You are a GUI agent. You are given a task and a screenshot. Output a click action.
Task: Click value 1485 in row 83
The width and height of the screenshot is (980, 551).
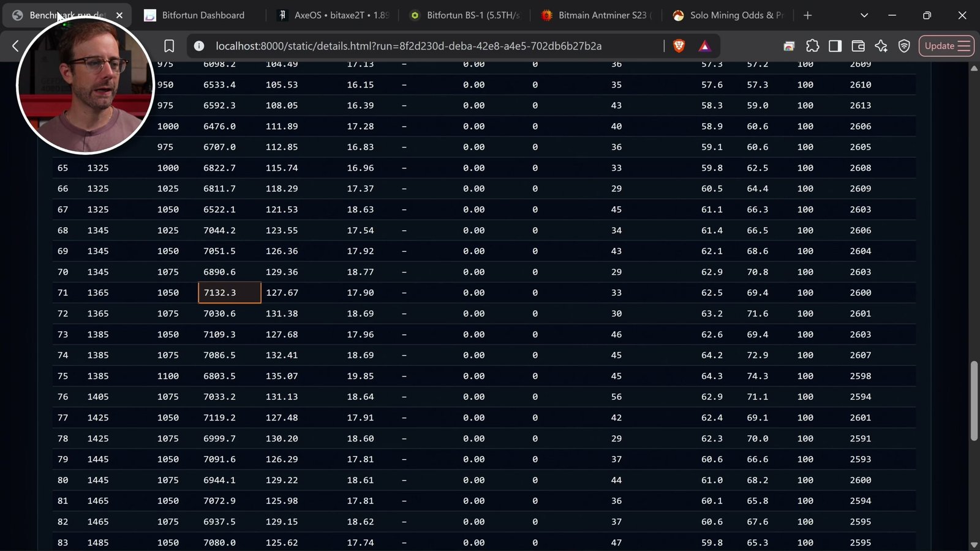point(98,542)
